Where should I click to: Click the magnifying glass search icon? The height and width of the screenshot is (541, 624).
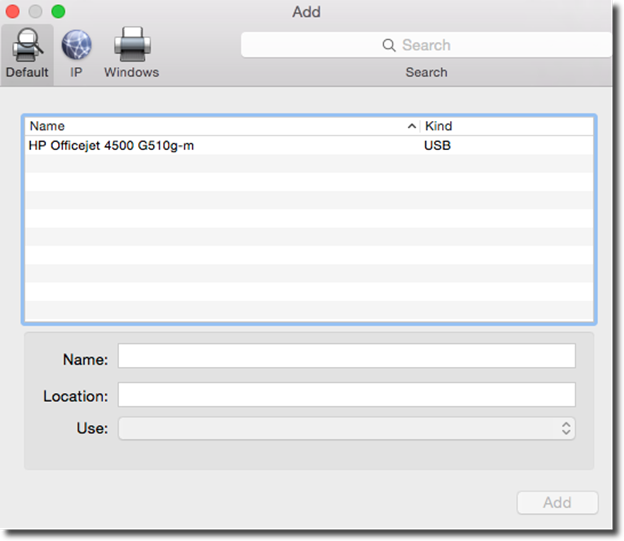[x=389, y=45]
